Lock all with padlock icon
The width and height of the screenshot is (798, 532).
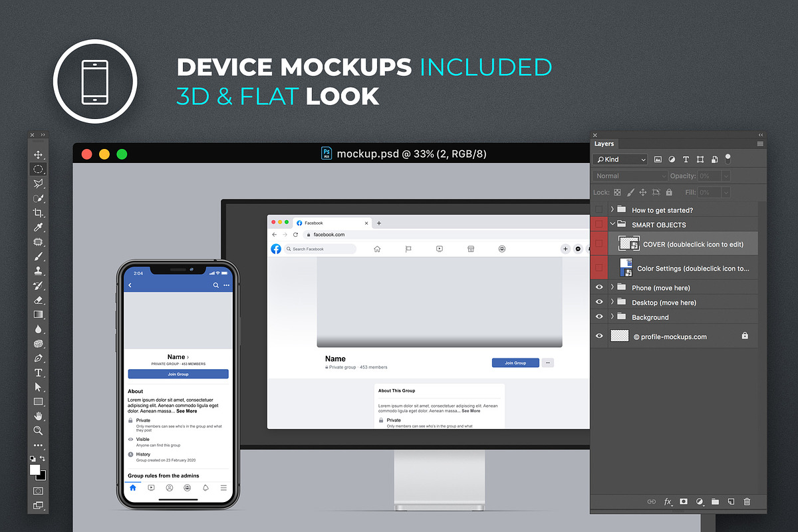669,192
